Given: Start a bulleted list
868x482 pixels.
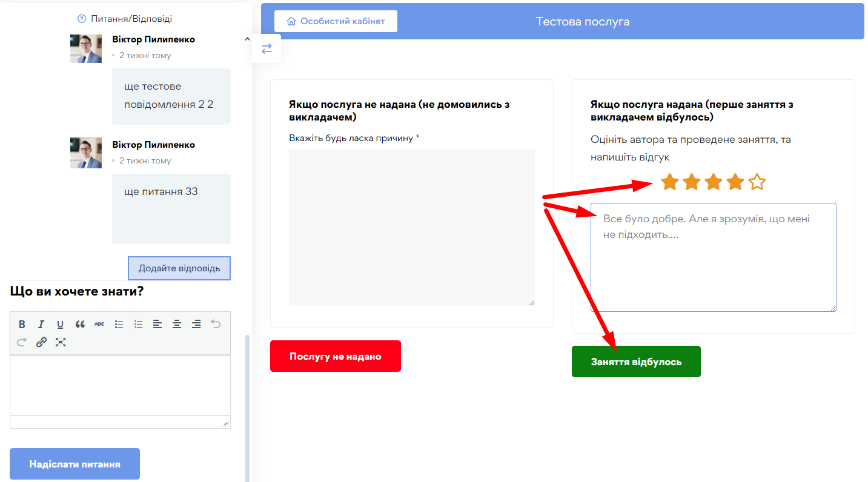Looking at the screenshot, I should click(x=119, y=325).
